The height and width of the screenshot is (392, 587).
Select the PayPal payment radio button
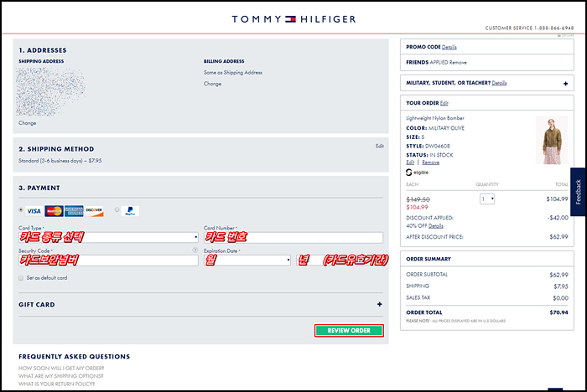pos(117,210)
